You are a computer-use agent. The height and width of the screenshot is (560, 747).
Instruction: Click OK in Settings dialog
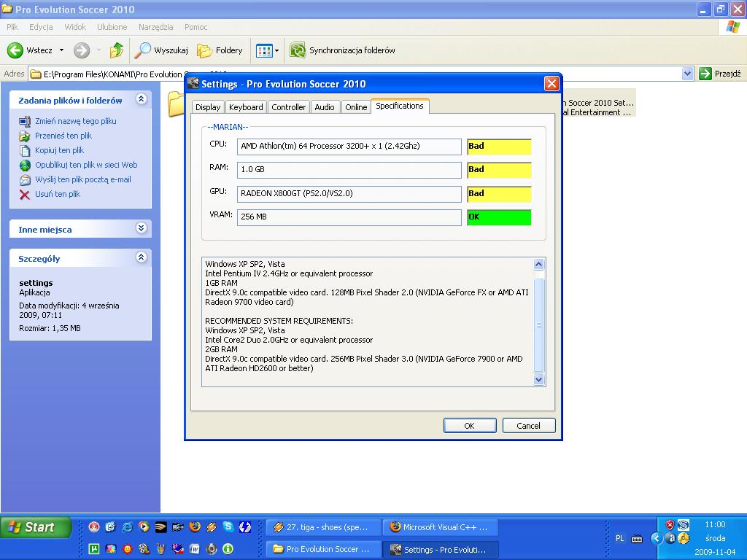470,426
